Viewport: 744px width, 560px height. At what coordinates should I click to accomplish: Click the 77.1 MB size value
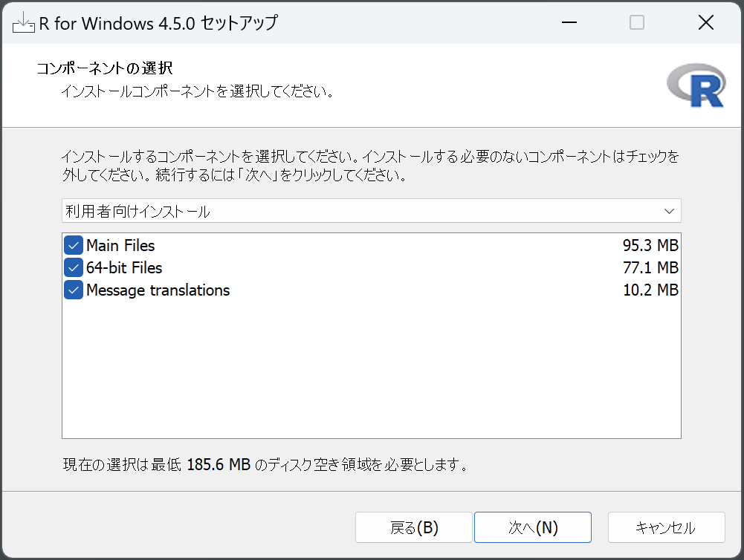click(x=650, y=268)
